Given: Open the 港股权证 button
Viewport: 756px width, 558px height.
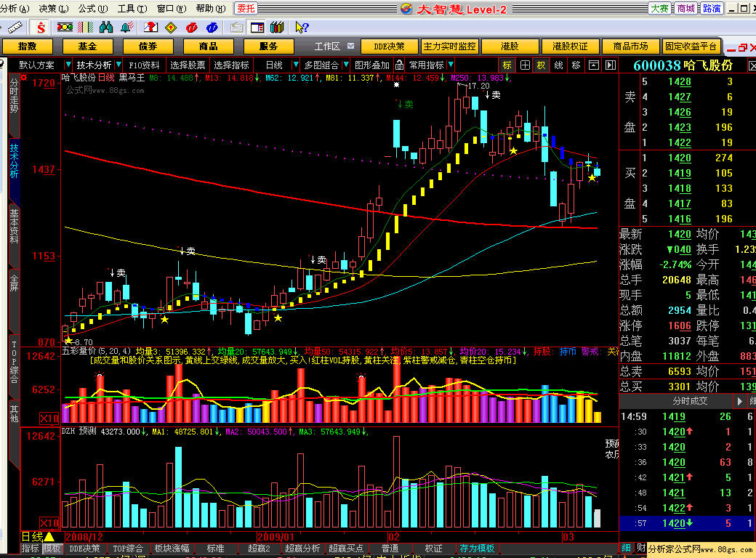Looking at the screenshot, I should pos(571,46).
